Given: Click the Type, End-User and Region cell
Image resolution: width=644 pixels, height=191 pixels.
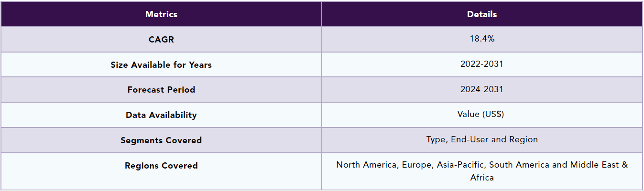Looking at the screenshot, I should pyautogui.click(x=482, y=139).
